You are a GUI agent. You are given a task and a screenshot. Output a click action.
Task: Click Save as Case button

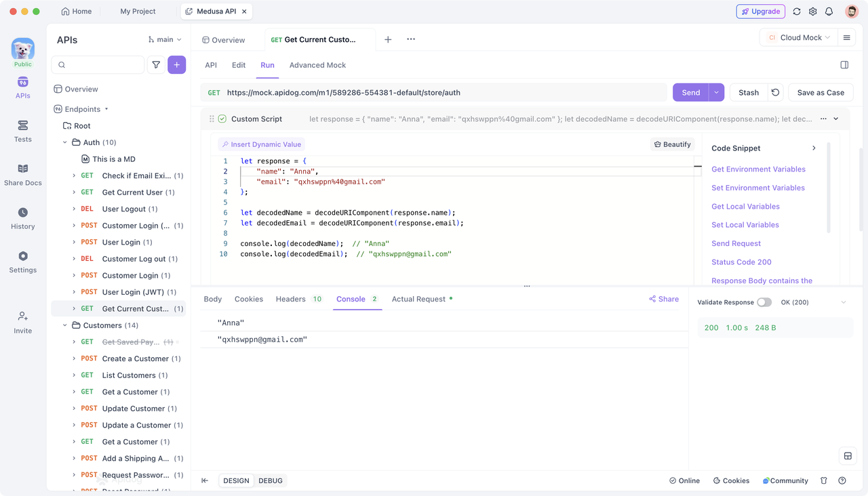tap(821, 92)
